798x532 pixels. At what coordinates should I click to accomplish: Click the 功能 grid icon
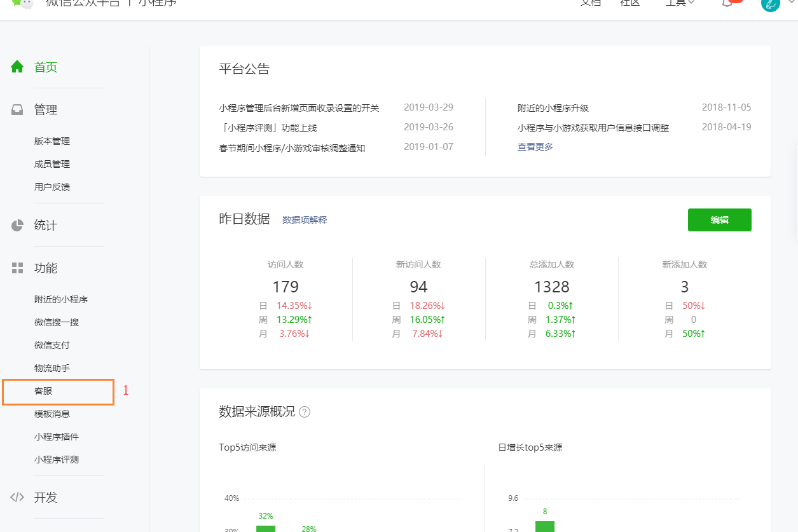coord(17,268)
